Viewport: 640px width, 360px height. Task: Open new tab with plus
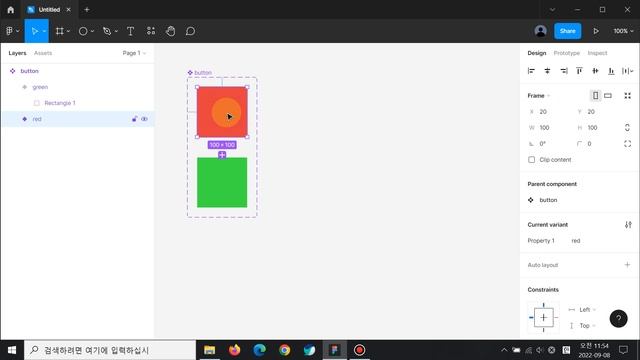[x=87, y=9]
